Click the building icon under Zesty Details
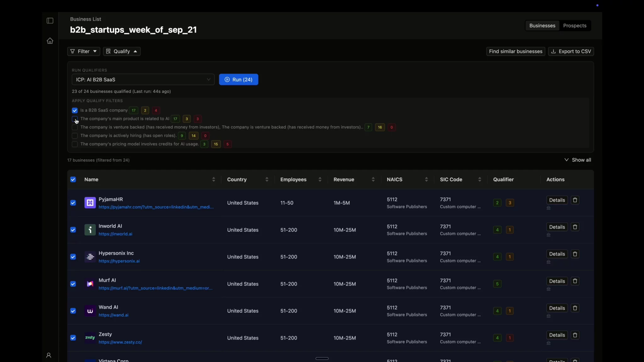This screenshot has height=362, width=644. [548, 343]
